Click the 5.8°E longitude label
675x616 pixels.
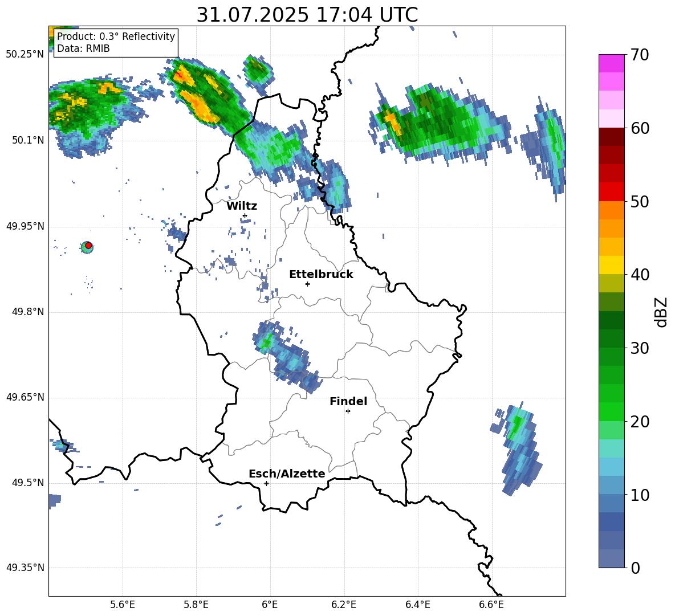(196, 605)
